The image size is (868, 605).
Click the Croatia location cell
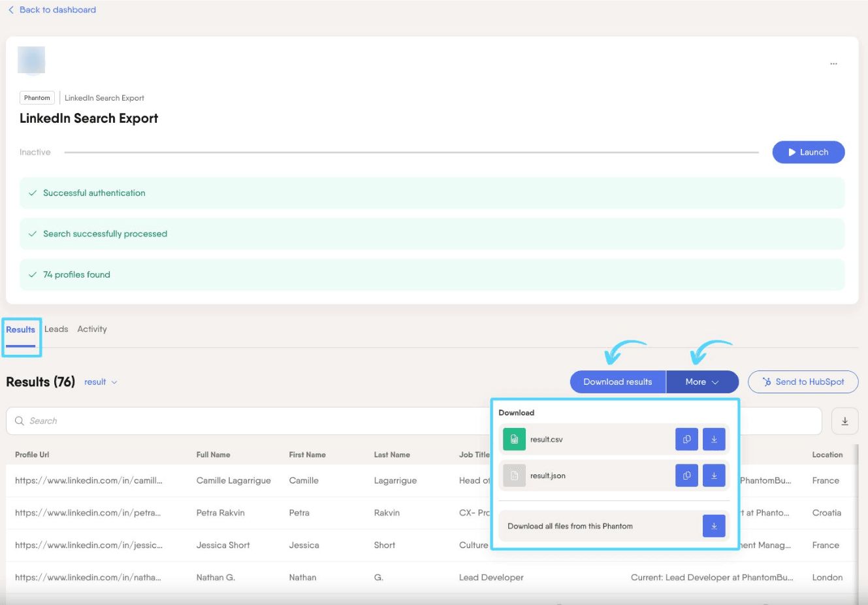[827, 513]
